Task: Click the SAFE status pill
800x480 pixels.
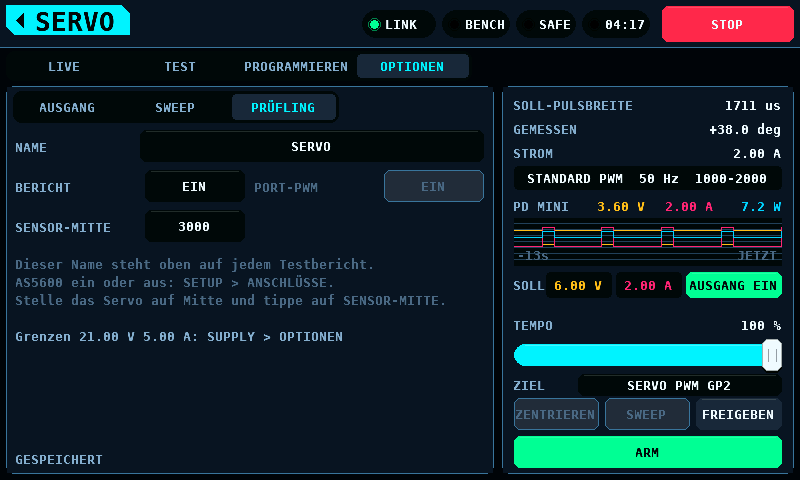Action: [546, 24]
